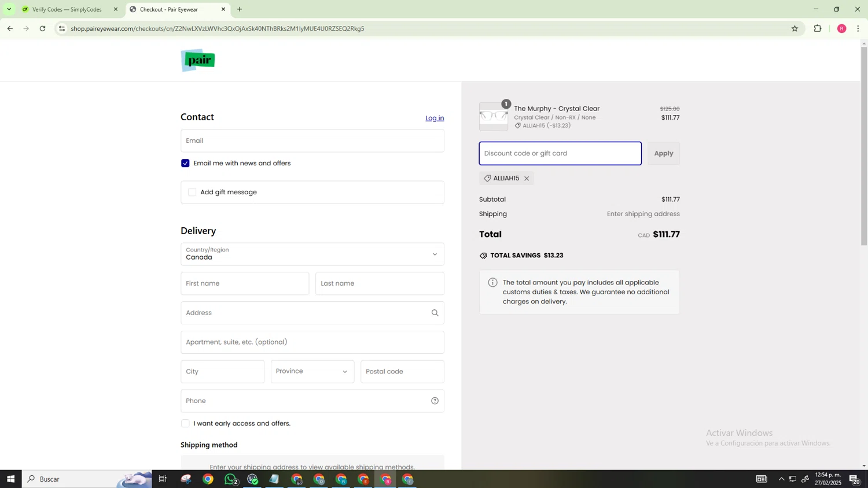This screenshot has width=868, height=488.
Task: Check I want early access and offers
Action: point(185,423)
